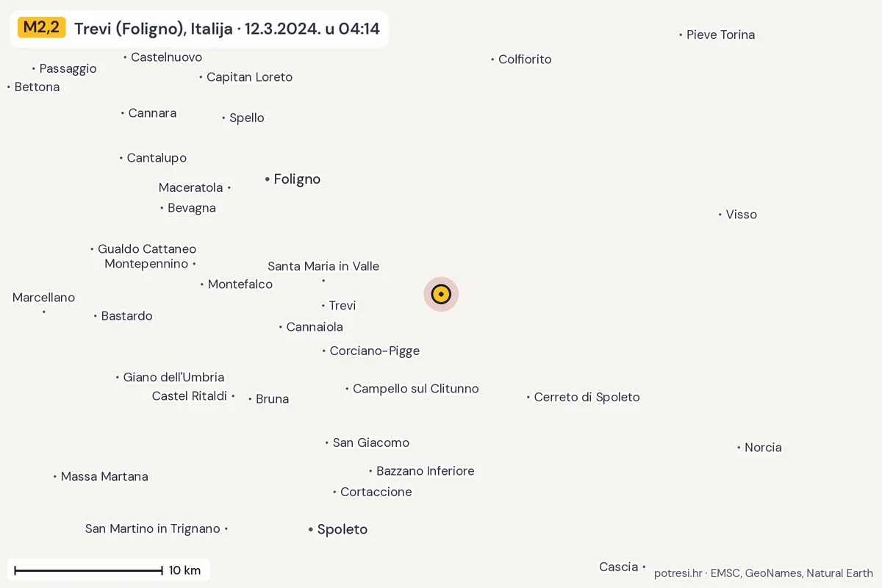The height and width of the screenshot is (588, 882).
Task: Click the Pieve Torina label
Action: coord(720,35)
